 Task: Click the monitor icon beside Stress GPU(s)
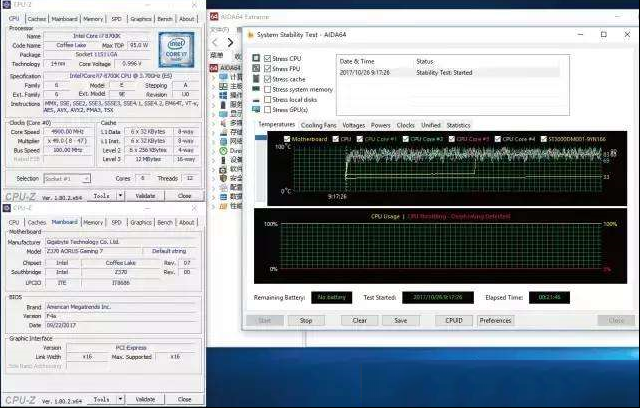tap(256, 109)
